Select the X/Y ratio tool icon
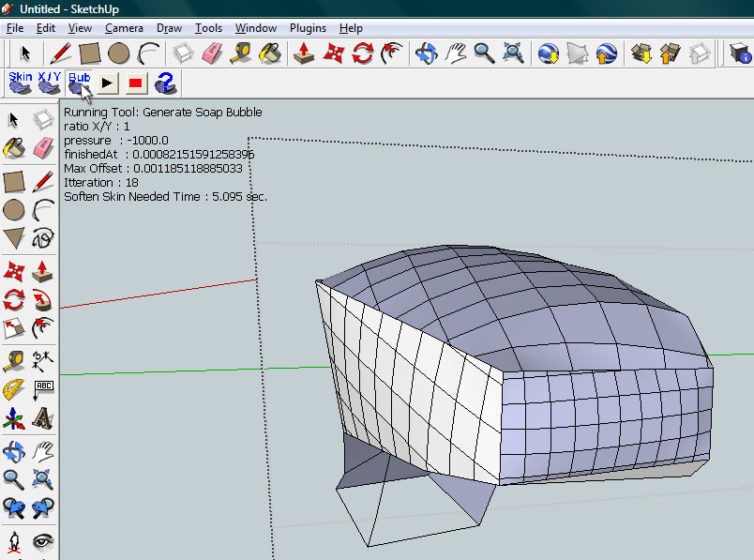This screenshot has width=754, height=560. pyautogui.click(x=49, y=83)
